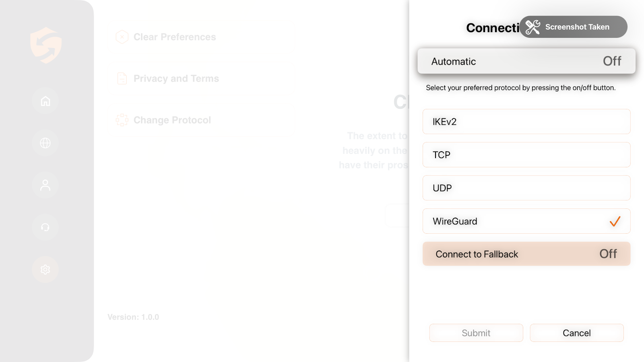This screenshot has height=362, width=644.
Task: Open the headset support icon
Action: click(x=45, y=227)
